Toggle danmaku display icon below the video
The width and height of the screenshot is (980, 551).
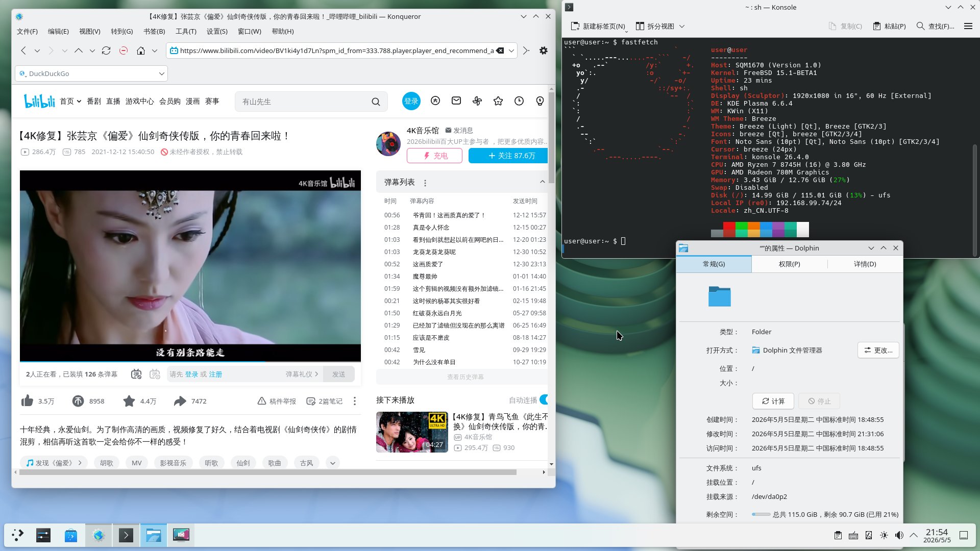[x=136, y=374]
